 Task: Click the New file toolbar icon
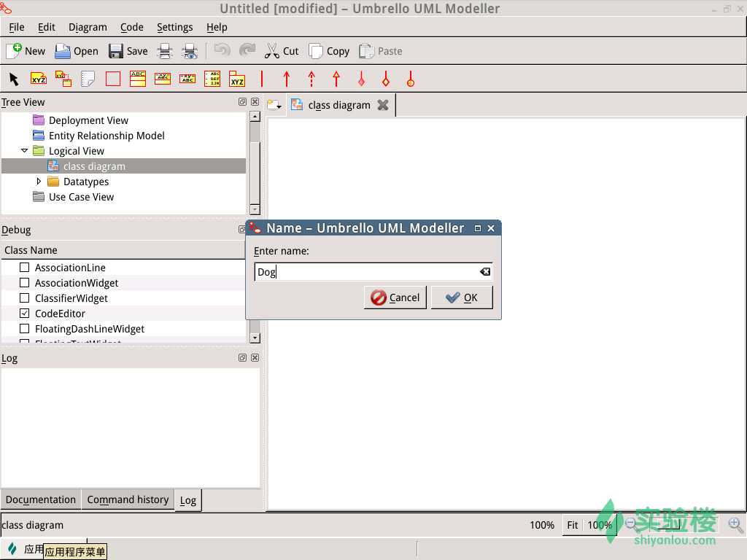pyautogui.click(x=26, y=51)
